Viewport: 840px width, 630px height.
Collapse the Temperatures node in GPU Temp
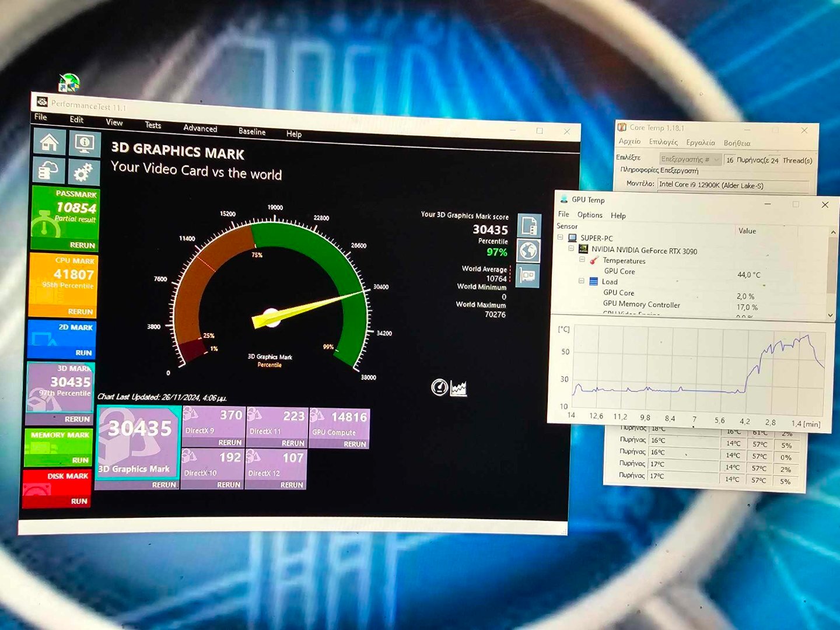click(x=582, y=260)
